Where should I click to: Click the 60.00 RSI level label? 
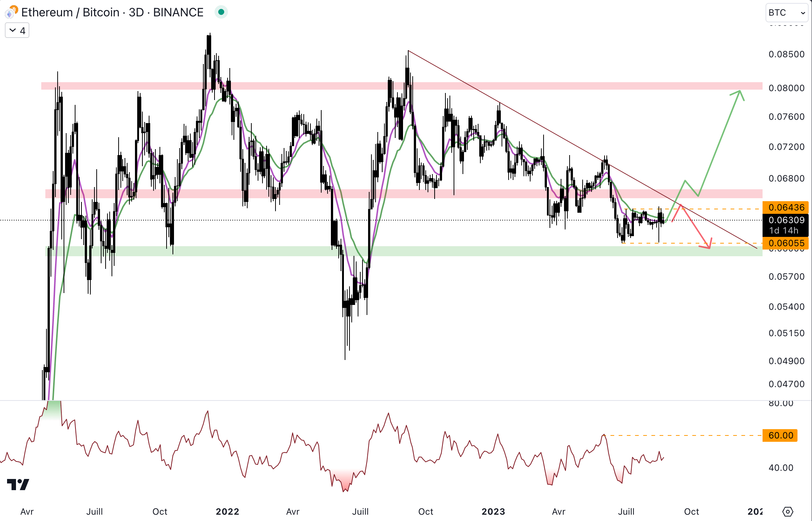click(x=780, y=435)
